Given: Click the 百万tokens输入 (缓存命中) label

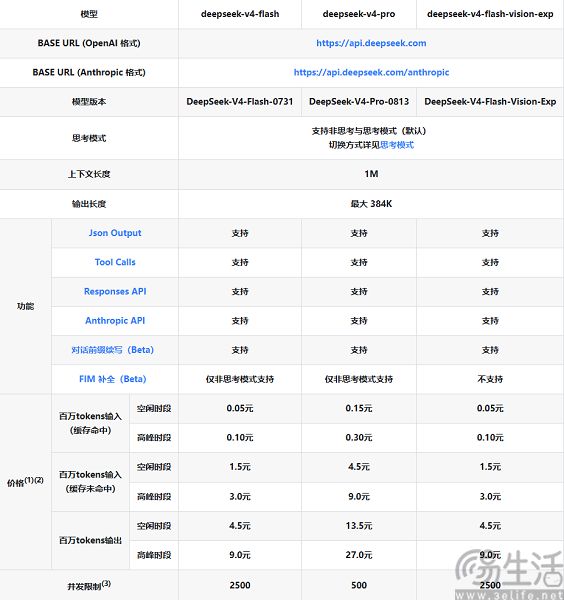Looking at the screenshot, I should point(90,423).
